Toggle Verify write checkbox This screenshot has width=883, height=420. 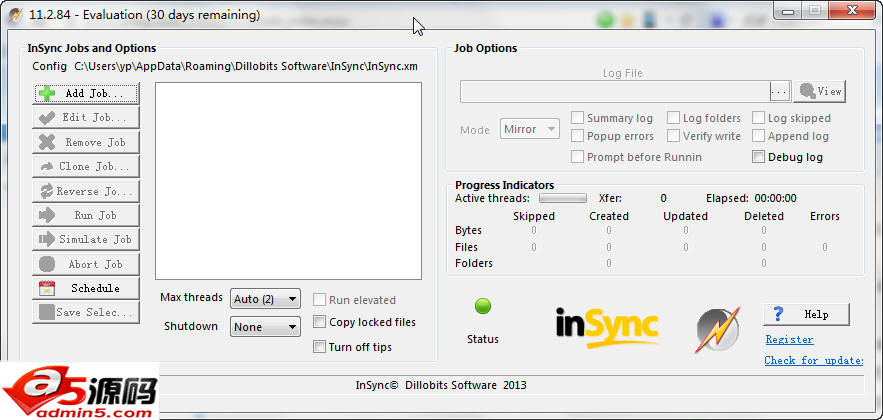tap(674, 136)
